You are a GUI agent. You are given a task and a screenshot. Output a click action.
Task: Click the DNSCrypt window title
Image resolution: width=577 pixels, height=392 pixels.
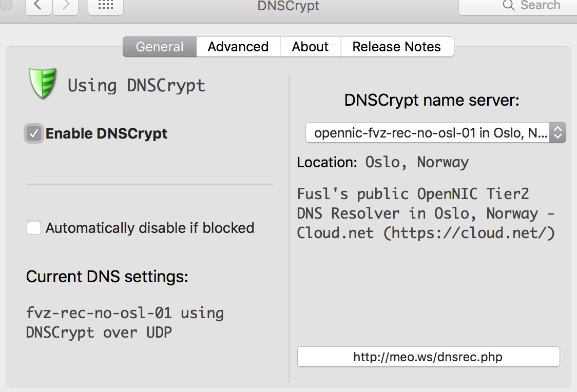tap(288, 6)
